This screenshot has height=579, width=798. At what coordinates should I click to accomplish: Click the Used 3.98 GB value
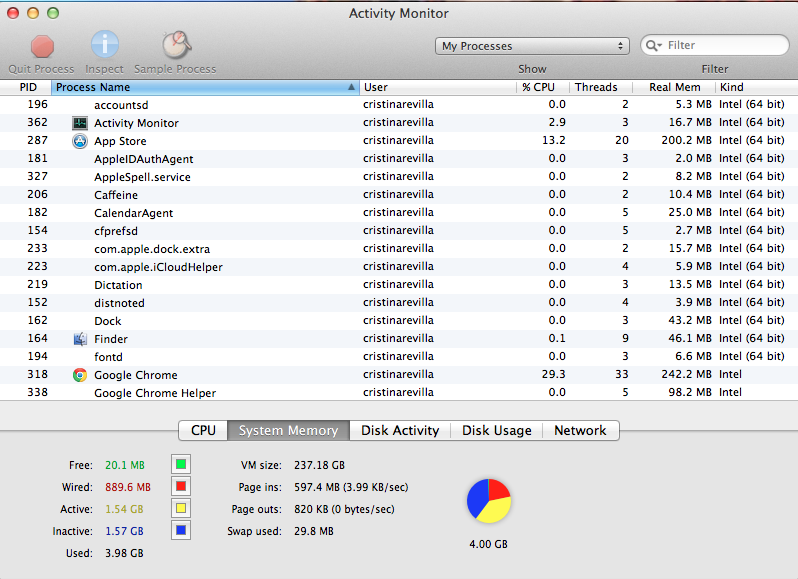[x=124, y=553]
